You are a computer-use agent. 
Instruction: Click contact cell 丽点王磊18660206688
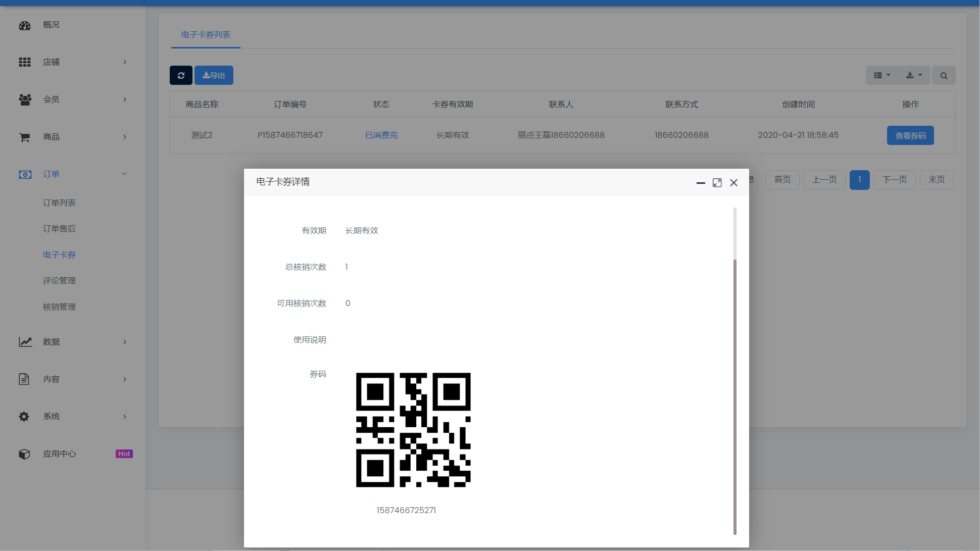[561, 135]
